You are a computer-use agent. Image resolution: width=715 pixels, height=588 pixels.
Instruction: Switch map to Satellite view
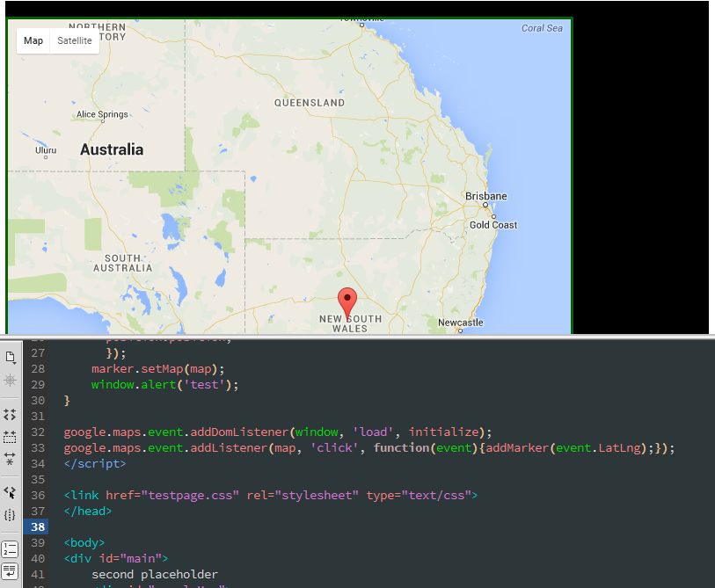[75, 41]
